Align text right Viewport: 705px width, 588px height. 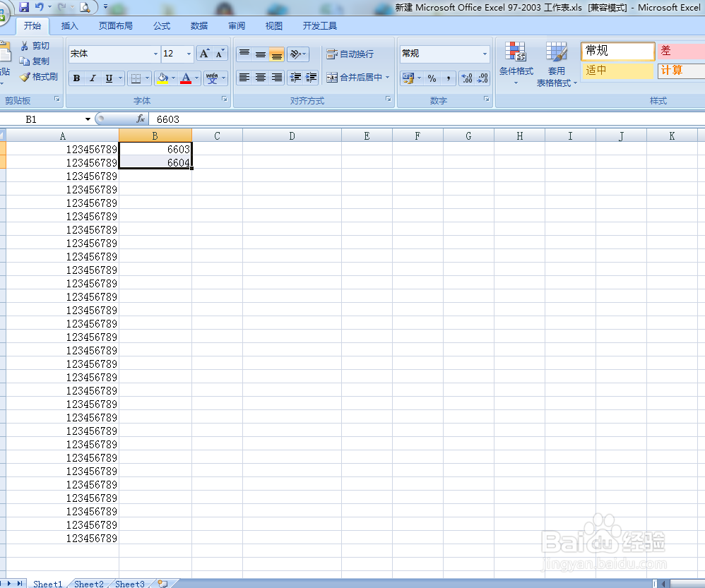point(276,78)
